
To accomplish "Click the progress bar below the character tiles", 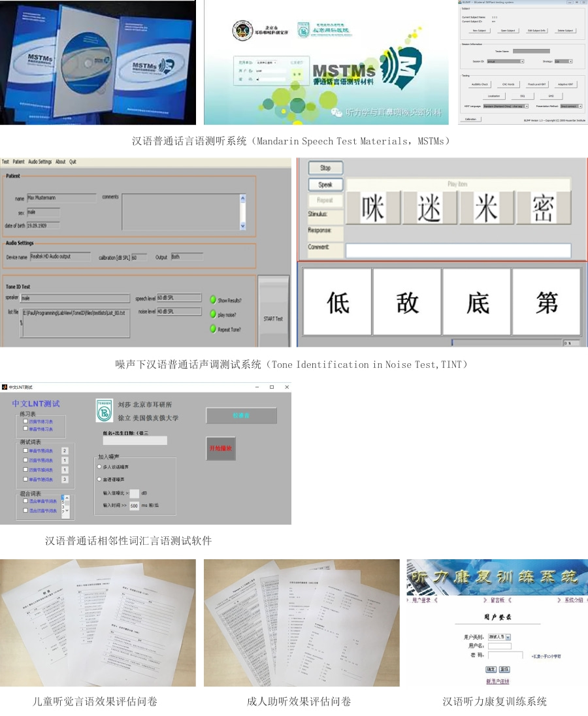I will (x=506, y=342).
